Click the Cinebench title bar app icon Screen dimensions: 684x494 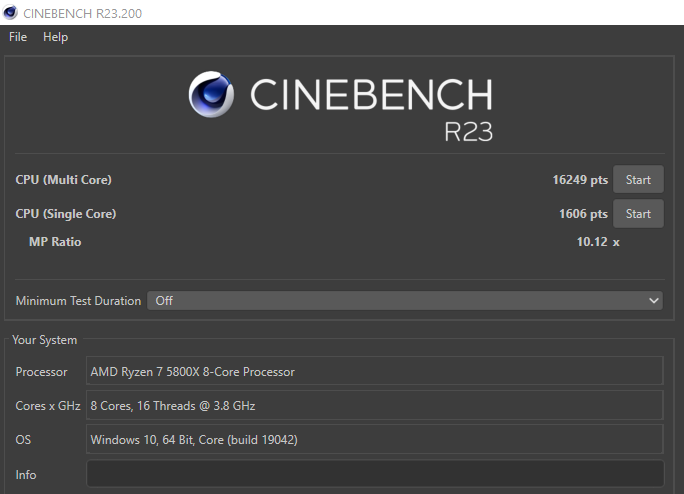pos(10,13)
